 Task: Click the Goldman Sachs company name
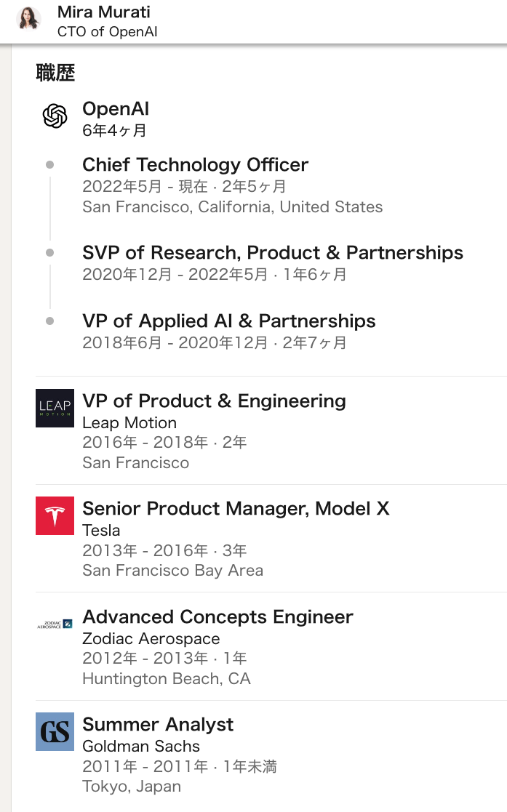(x=141, y=747)
